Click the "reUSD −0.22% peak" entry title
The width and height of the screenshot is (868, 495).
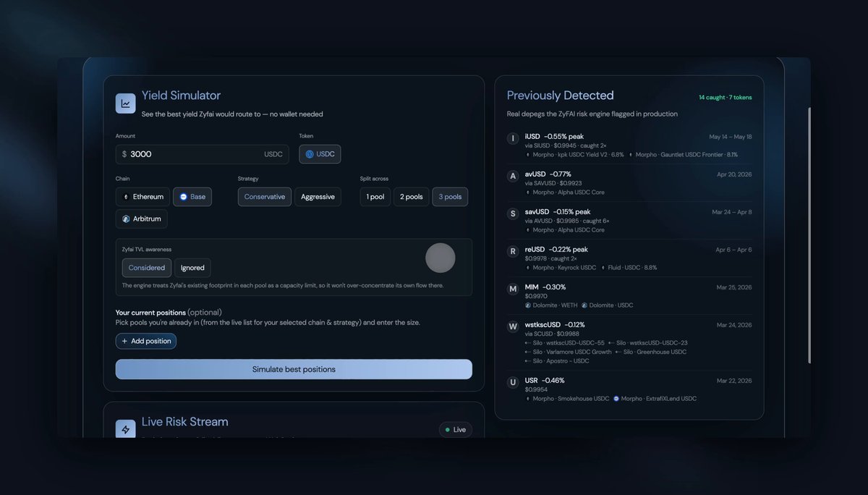(556, 249)
